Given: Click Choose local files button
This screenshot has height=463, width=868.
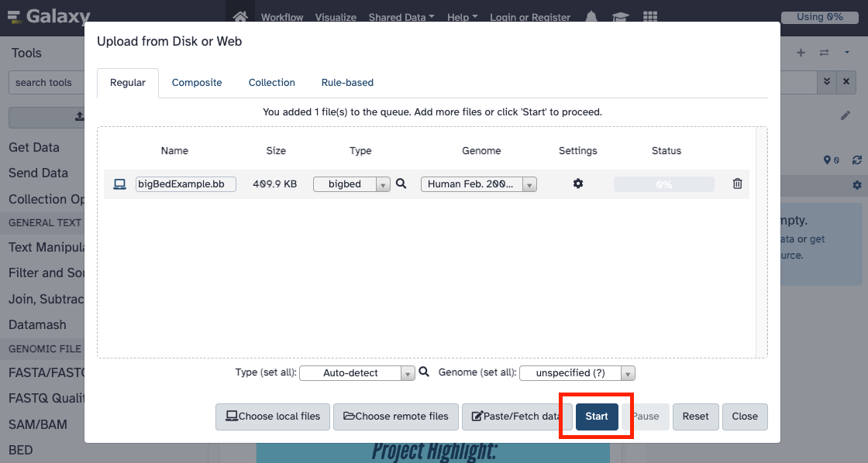Looking at the screenshot, I should 273,417.
